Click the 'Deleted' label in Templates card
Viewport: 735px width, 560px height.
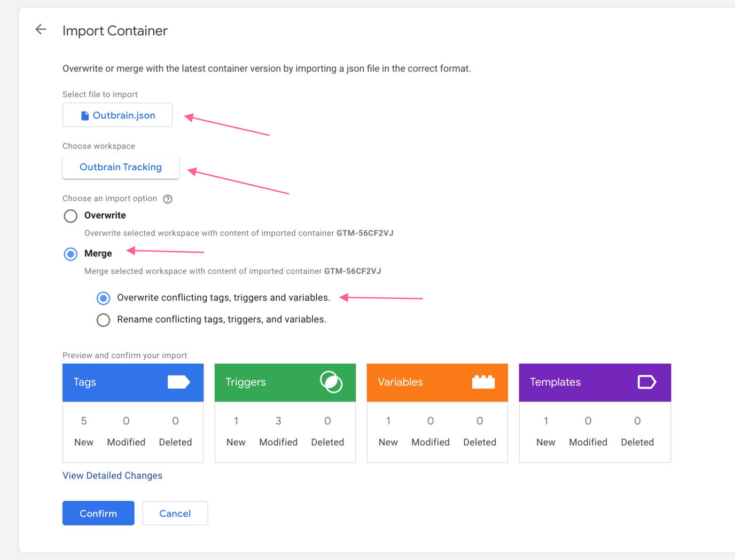pyautogui.click(x=637, y=443)
